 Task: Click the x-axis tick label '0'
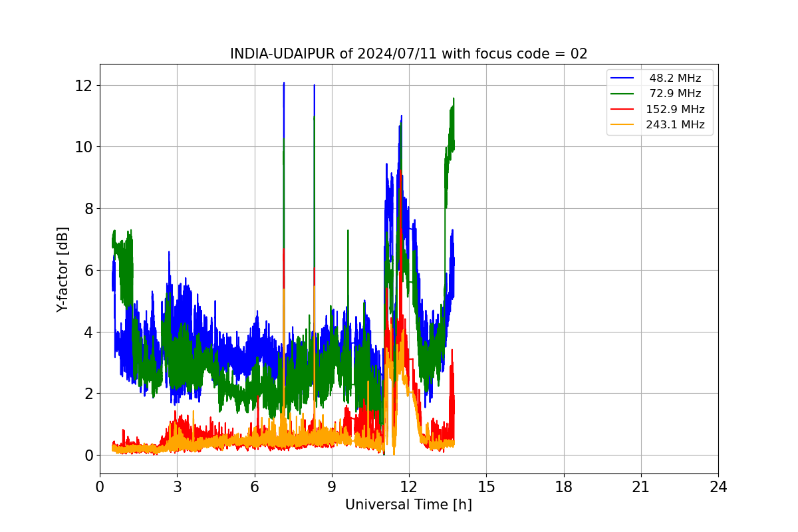(x=100, y=487)
